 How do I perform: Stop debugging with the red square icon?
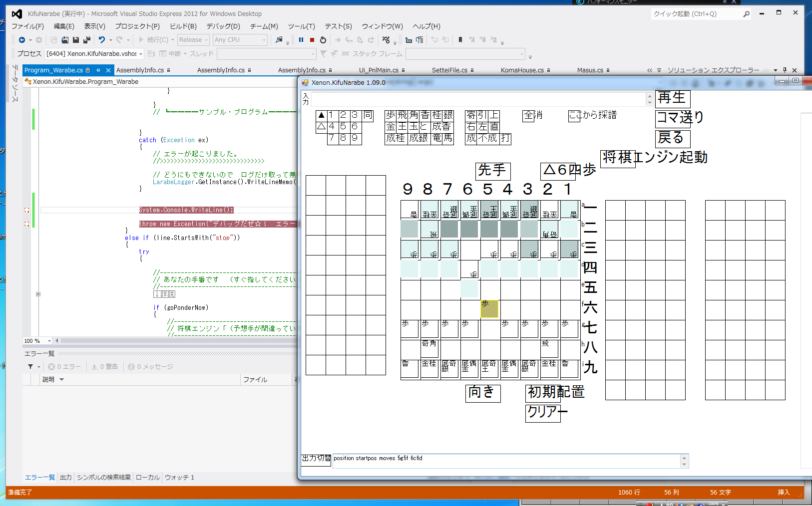coord(312,40)
